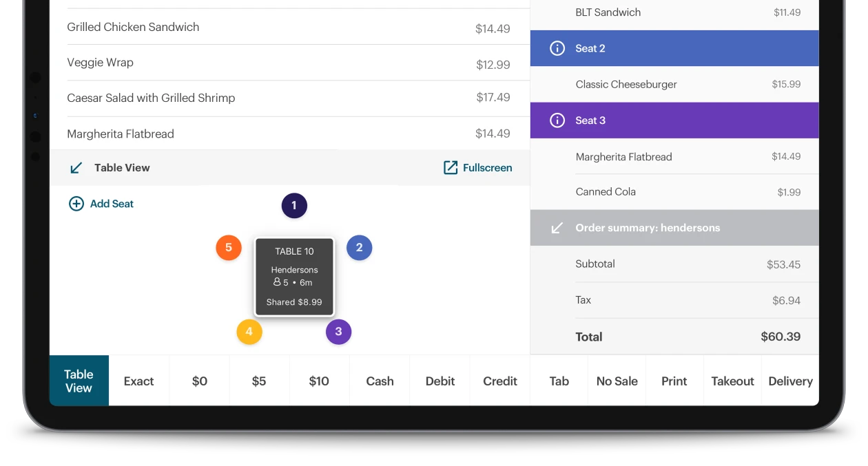This screenshot has width=868, height=466.
Task: Add Caesar Salad with Grilled Shrimp
Action: [289, 98]
